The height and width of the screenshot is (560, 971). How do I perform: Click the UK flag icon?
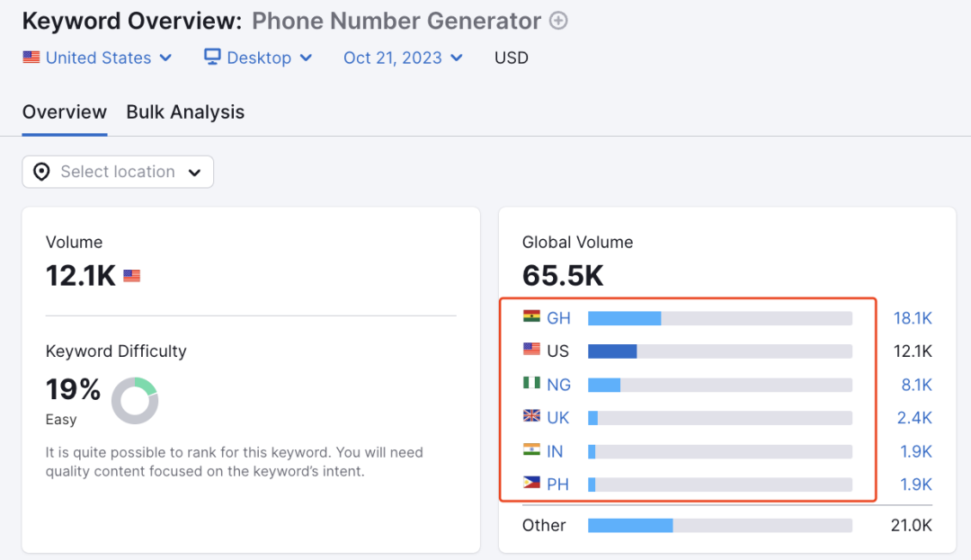pyautogui.click(x=531, y=417)
